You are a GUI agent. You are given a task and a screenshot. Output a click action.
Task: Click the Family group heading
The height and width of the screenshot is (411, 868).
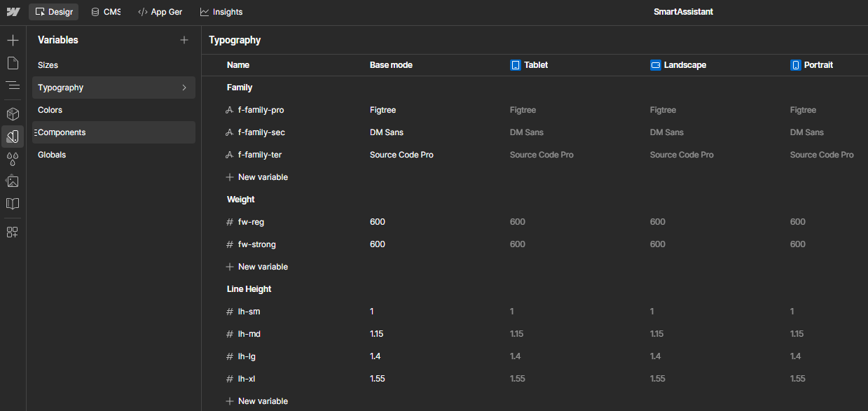[240, 88]
